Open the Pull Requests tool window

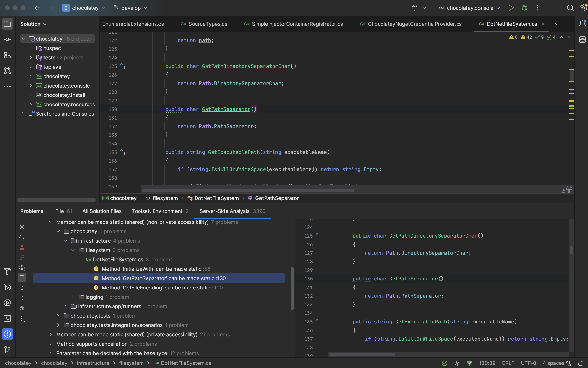[x=7, y=71]
